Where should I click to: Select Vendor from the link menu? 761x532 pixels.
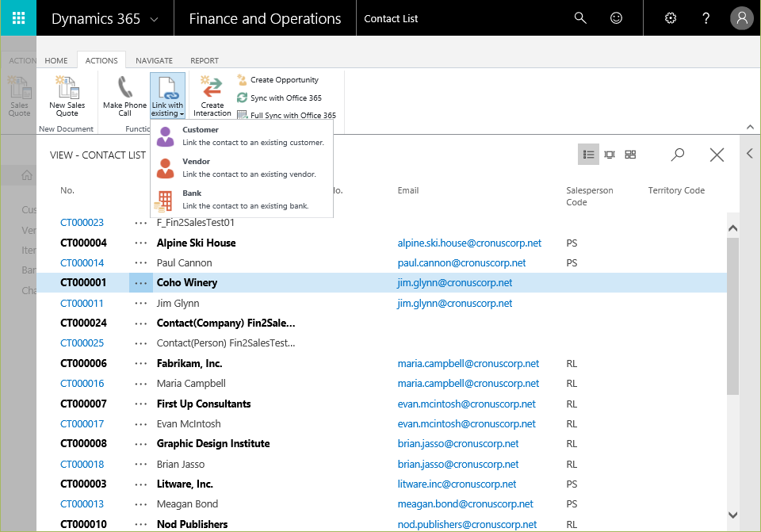coord(242,168)
